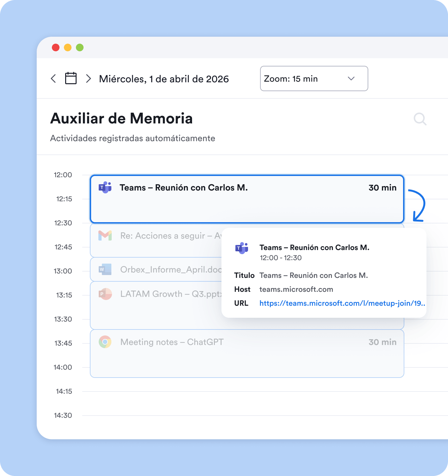Click the Auxiliar de Memoria heading

[x=121, y=118]
